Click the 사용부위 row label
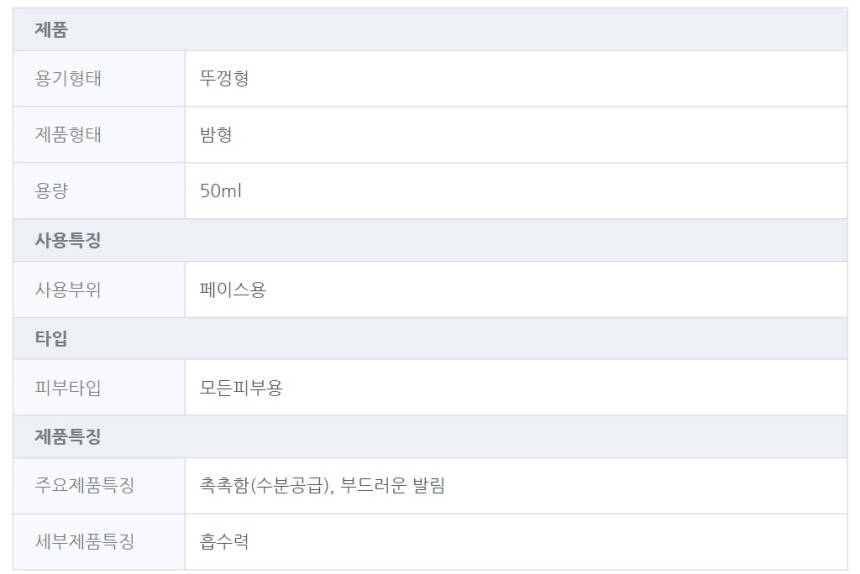This screenshot has height=574, width=860. [x=68, y=290]
